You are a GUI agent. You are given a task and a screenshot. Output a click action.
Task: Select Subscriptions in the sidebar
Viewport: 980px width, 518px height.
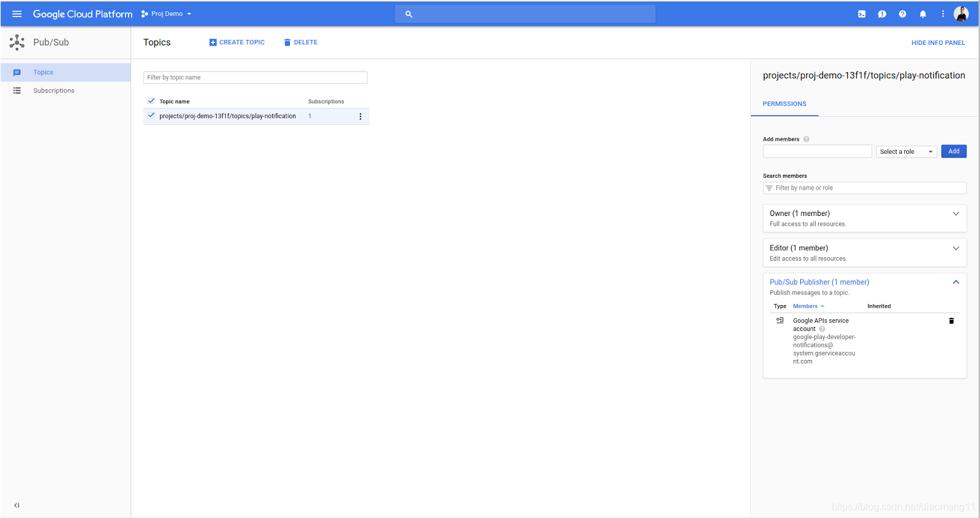tap(65, 90)
